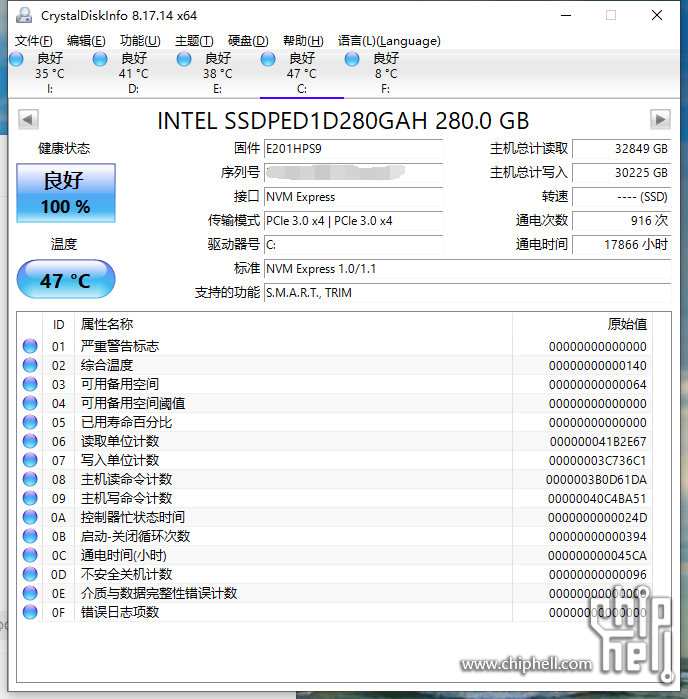Click status orb of attribute 0C 通电时间
The image size is (688, 699).
point(30,555)
